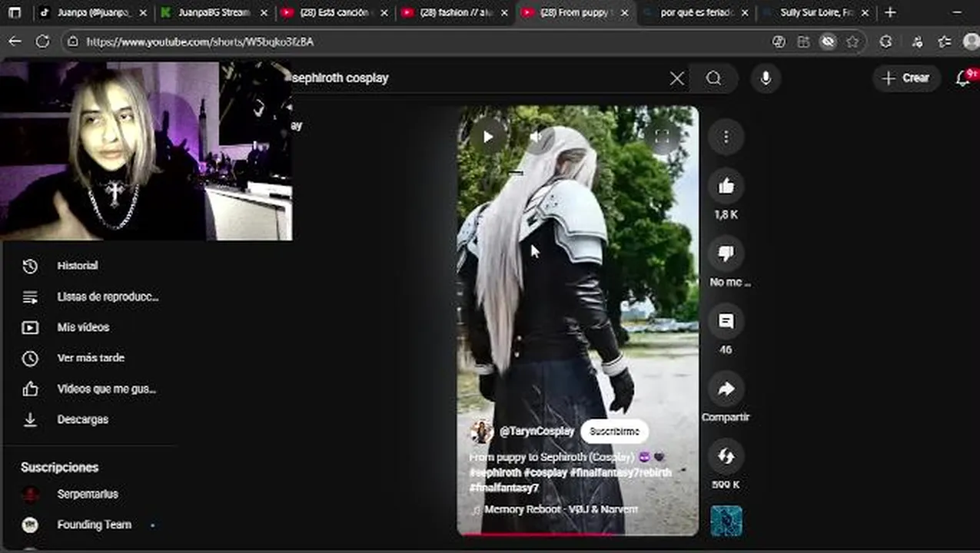Click the browser address bar URL
The height and width of the screenshot is (553, 980).
point(200,42)
